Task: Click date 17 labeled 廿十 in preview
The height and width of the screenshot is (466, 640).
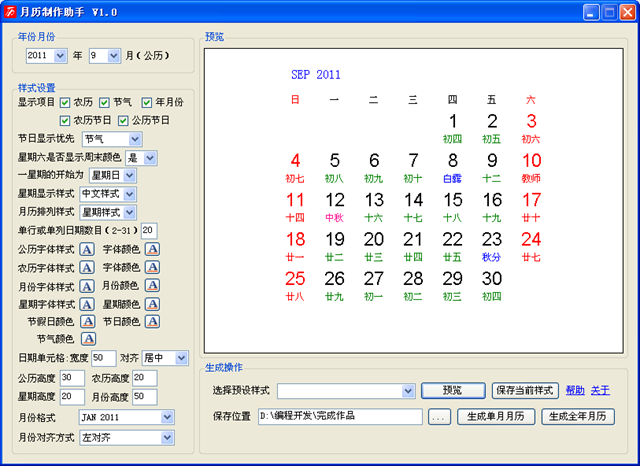Action: (x=531, y=208)
